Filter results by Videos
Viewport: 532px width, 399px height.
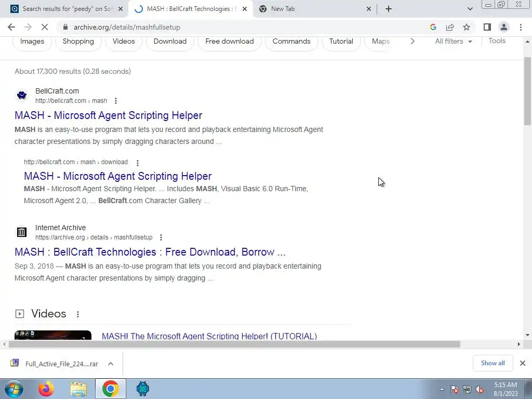click(x=124, y=42)
